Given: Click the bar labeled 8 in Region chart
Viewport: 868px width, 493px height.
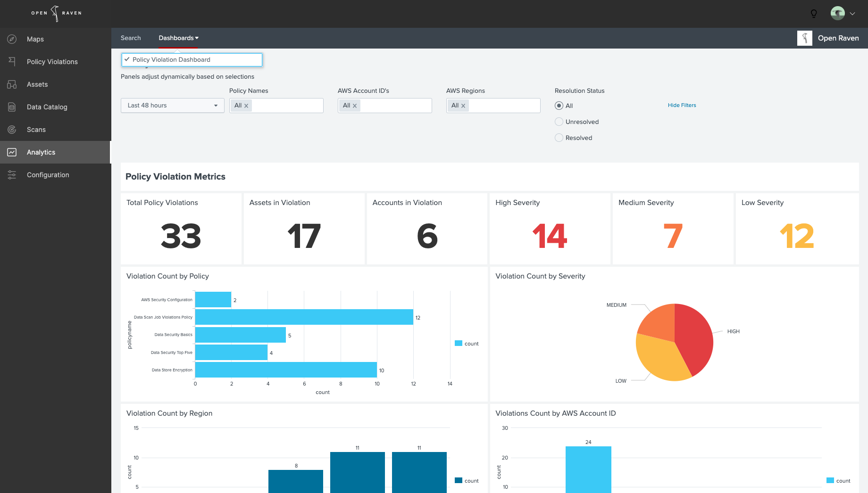Looking at the screenshot, I should coord(296,481).
